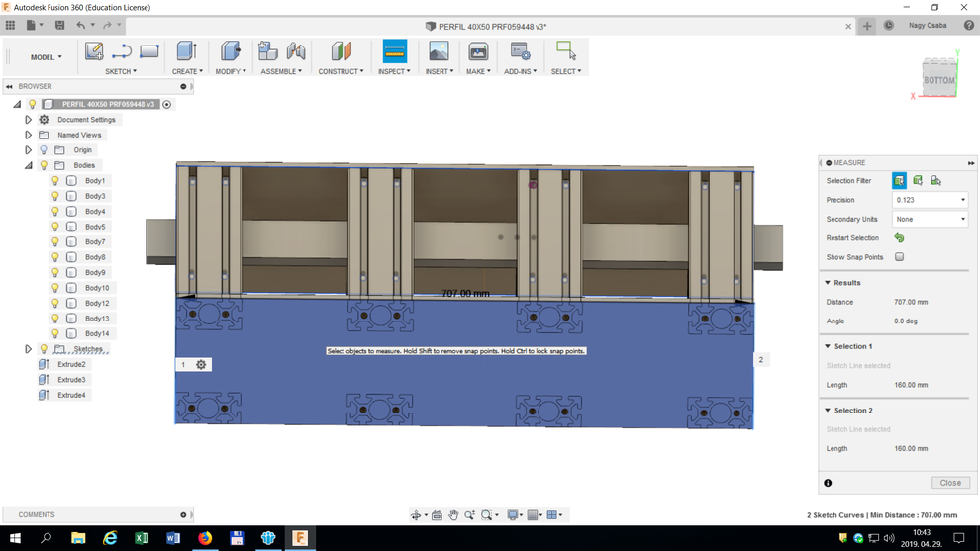Click the BOTTOM face of the view cube
This screenshot has height=551, width=980.
[937, 80]
